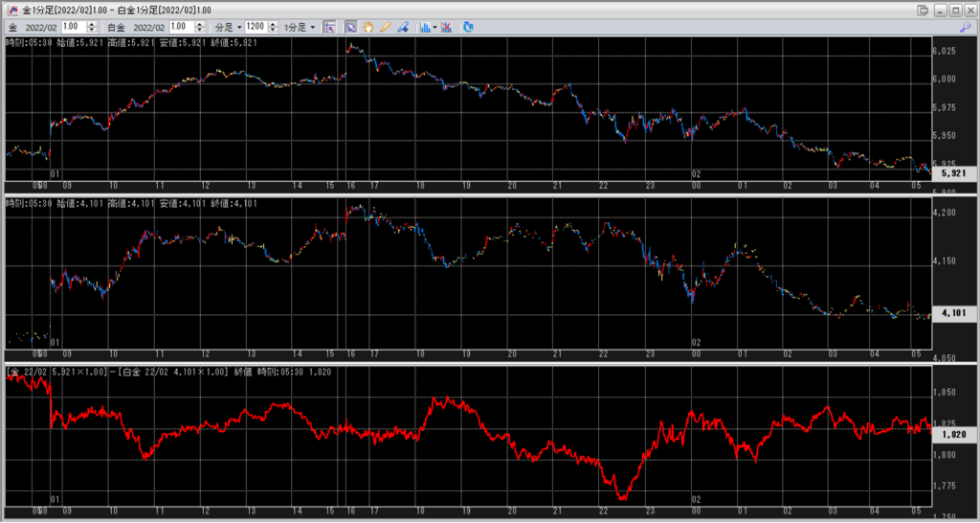Click the 1,820 spread price label
980x523 pixels.
point(954,434)
